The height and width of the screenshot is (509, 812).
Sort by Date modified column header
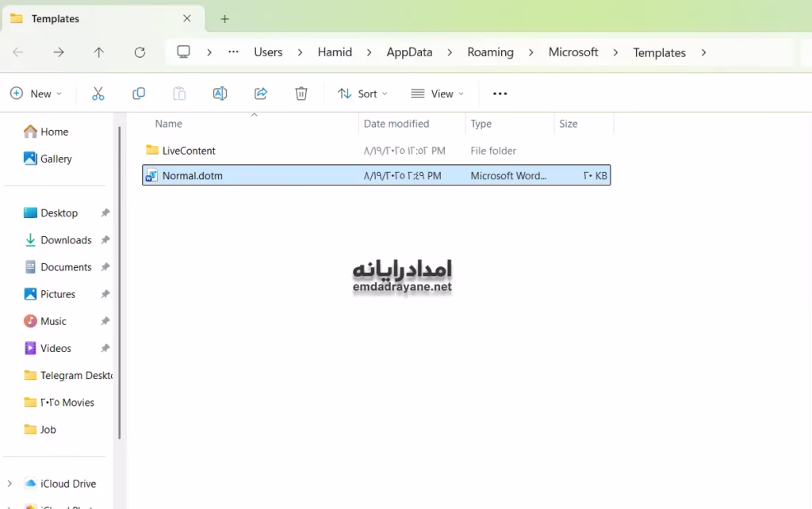click(396, 124)
